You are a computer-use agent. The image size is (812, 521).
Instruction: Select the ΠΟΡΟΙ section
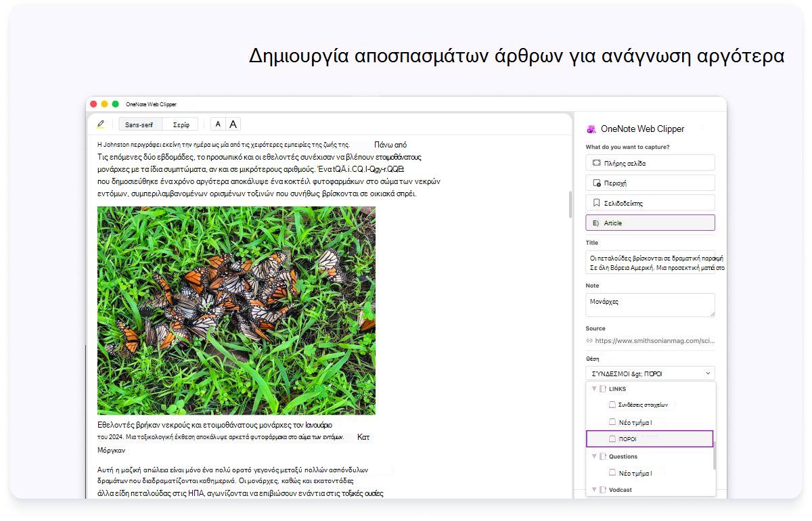(x=650, y=439)
